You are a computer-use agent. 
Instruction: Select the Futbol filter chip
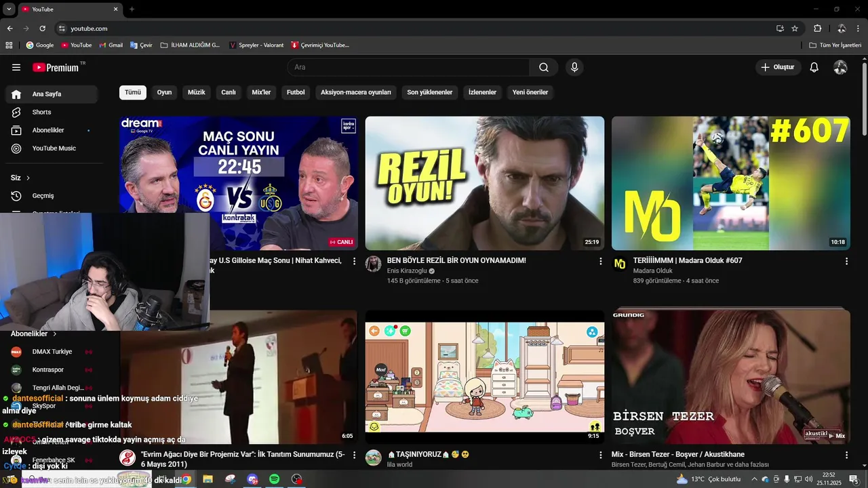296,92
